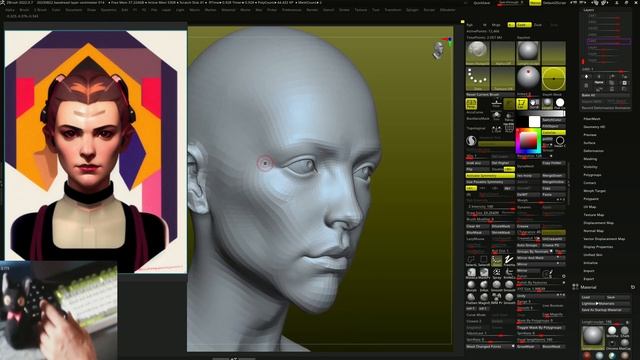The height and width of the screenshot is (360, 640).
Task: Expand the Morph Target subpalette
Action: click(x=594, y=191)
